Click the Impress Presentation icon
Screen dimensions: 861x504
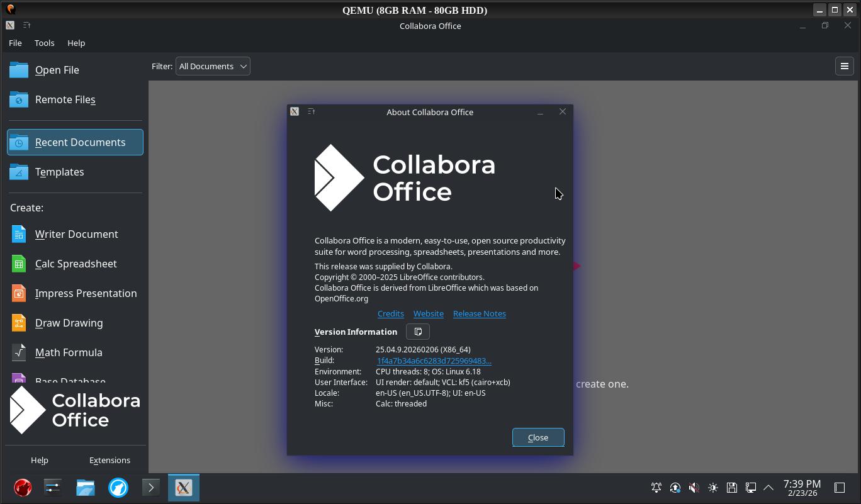19,293
